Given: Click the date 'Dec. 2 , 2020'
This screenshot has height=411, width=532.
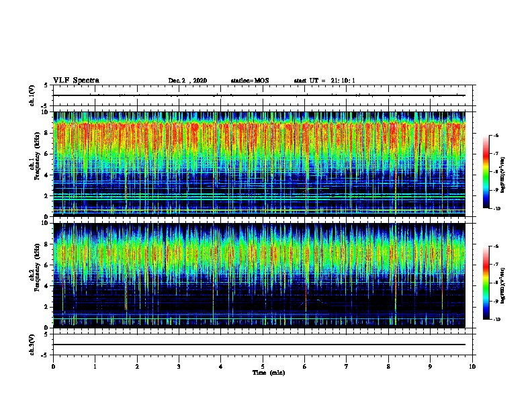Looking at the screenshot, I should (x=187, y=81).
